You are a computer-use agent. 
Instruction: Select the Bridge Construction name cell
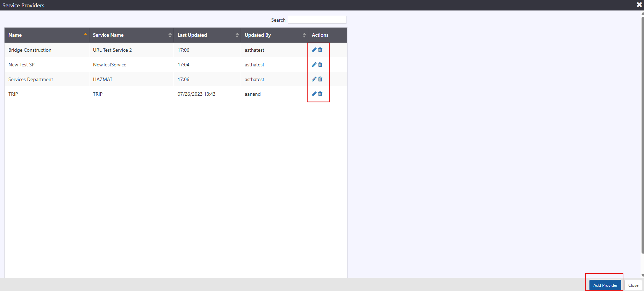click(30, 50)
